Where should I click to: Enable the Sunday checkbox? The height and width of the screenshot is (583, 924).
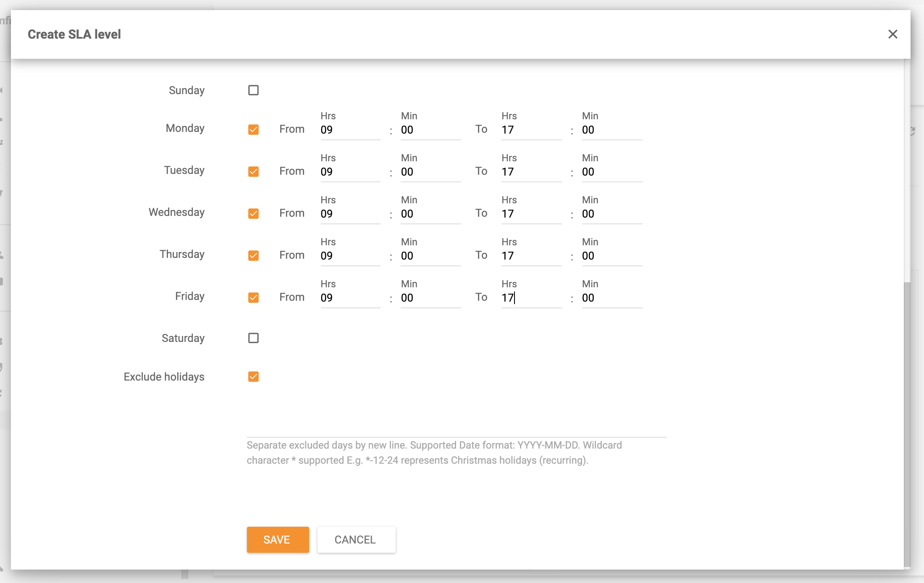253,90
